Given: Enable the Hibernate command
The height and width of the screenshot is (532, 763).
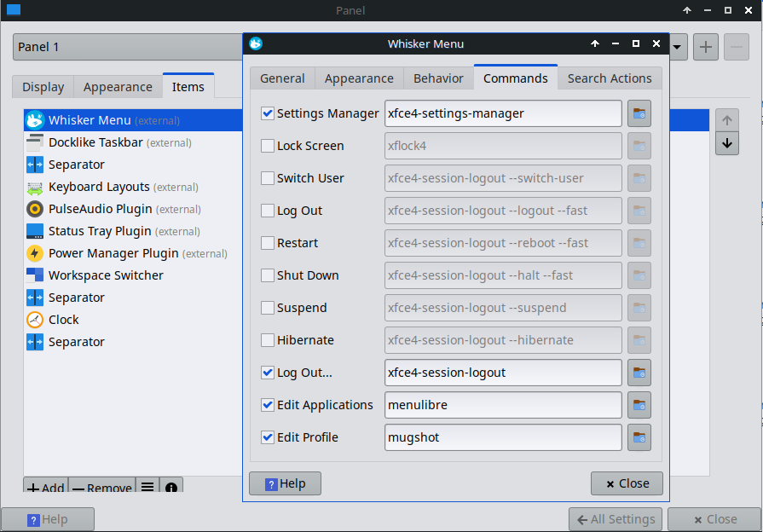Looking at the screenshot, I should coord(268,340).
